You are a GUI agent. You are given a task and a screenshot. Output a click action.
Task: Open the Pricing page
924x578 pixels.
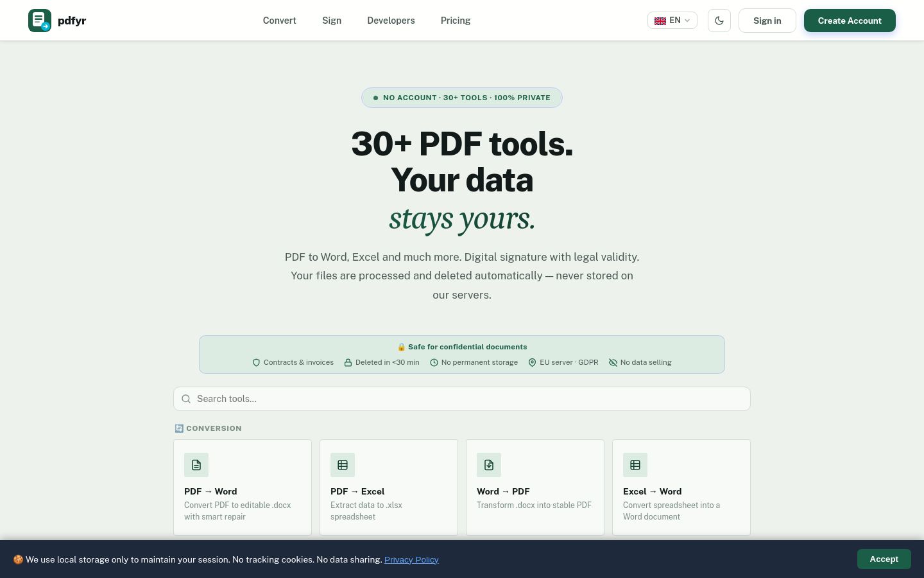(x=456, y=21)
